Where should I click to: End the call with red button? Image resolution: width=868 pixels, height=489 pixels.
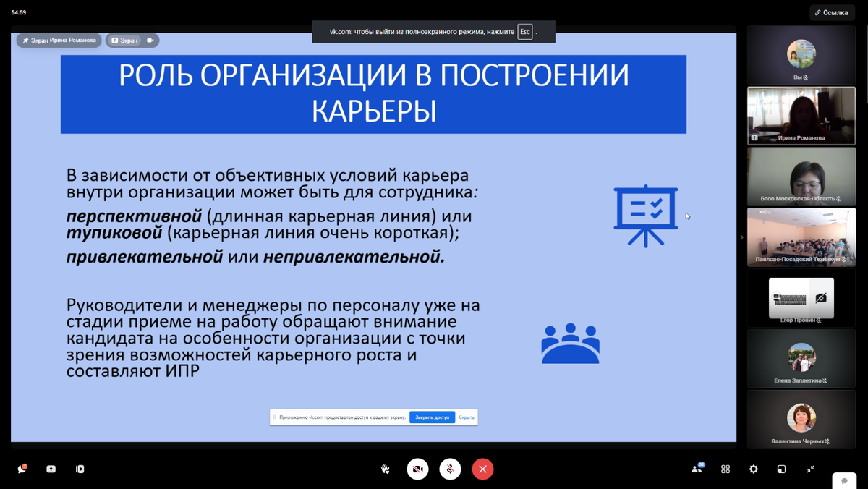[482, 469]
